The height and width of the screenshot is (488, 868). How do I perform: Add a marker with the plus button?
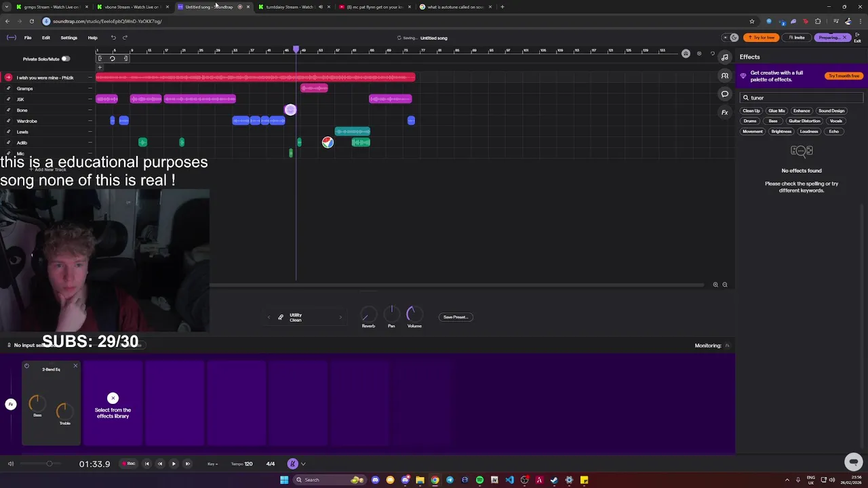(100, 67)
